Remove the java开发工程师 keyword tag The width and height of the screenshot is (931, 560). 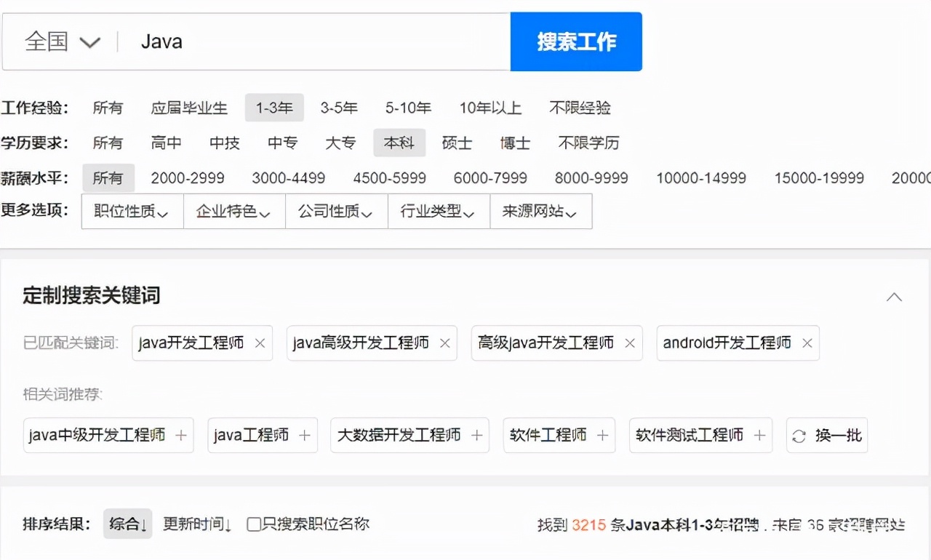260,343
